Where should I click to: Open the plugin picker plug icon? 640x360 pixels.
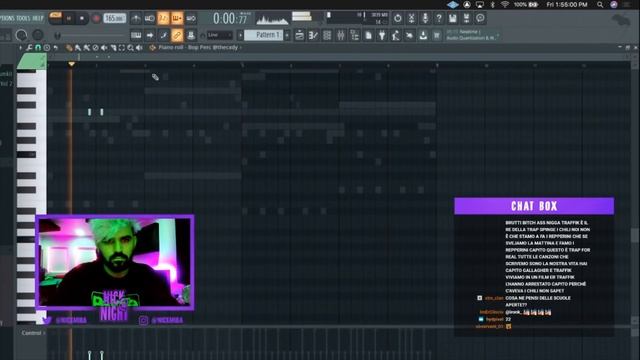pos(382,36)
